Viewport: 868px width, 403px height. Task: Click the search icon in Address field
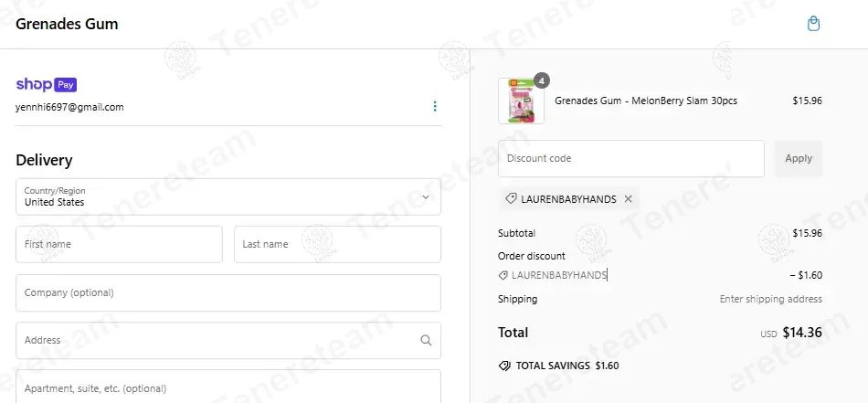click(426, 340)
